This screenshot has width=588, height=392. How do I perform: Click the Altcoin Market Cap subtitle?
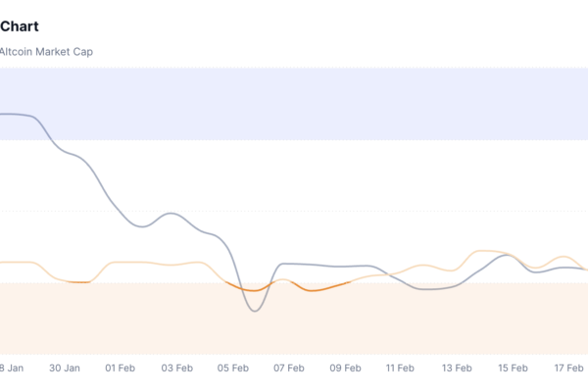45,52
